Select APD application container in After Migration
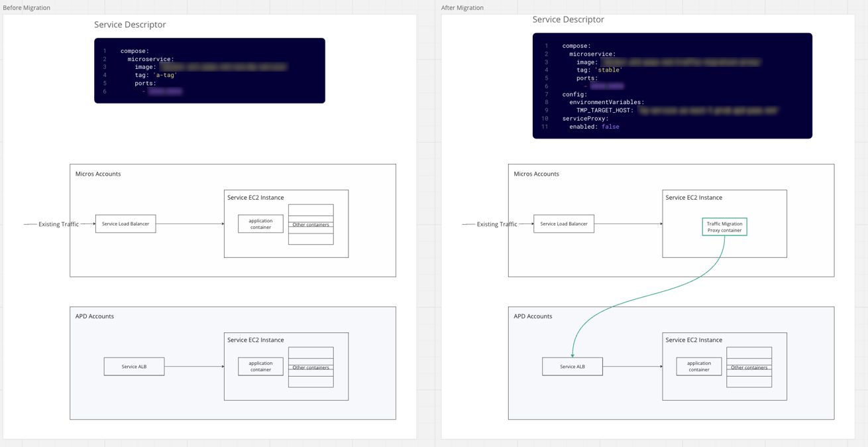Screen dimensions: 868x447 698,367
